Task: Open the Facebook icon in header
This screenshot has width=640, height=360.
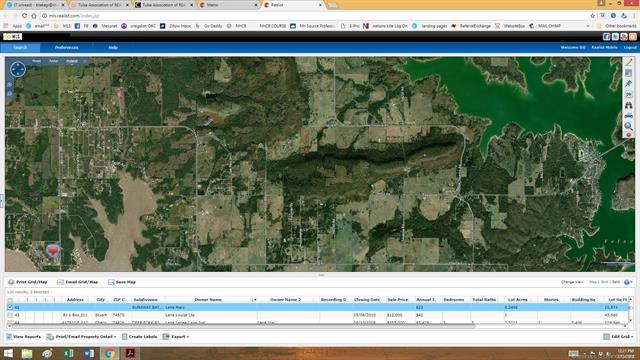Action: [x=607, y=37]
